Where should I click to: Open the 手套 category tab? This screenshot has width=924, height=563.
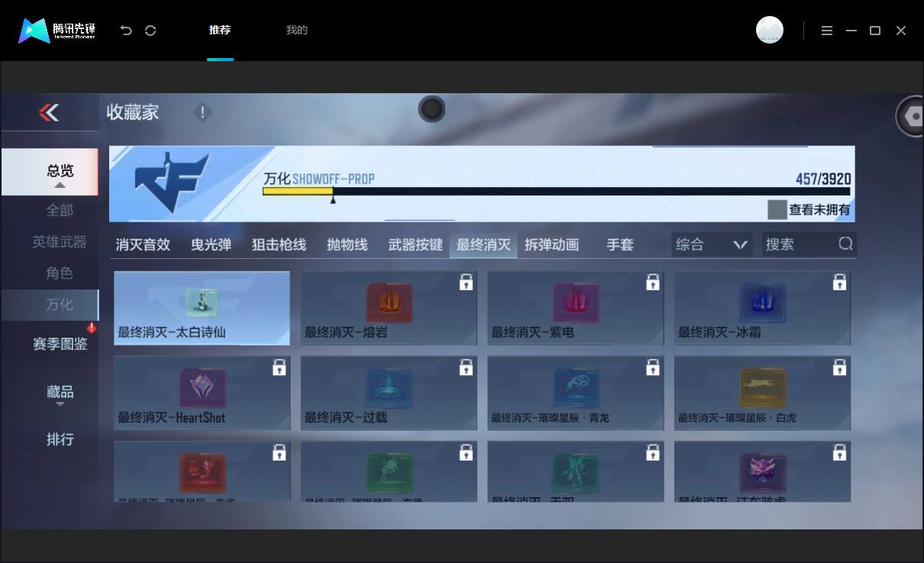620,244
